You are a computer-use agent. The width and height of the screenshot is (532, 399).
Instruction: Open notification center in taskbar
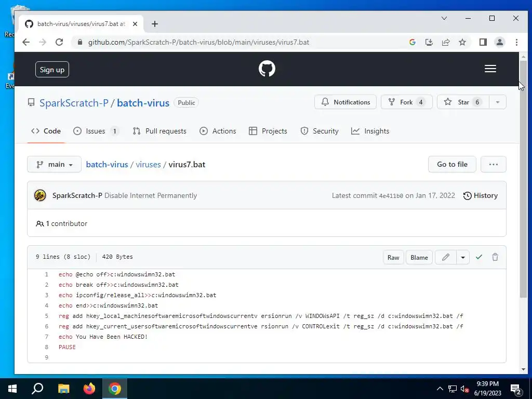click(x=516, y=389)
